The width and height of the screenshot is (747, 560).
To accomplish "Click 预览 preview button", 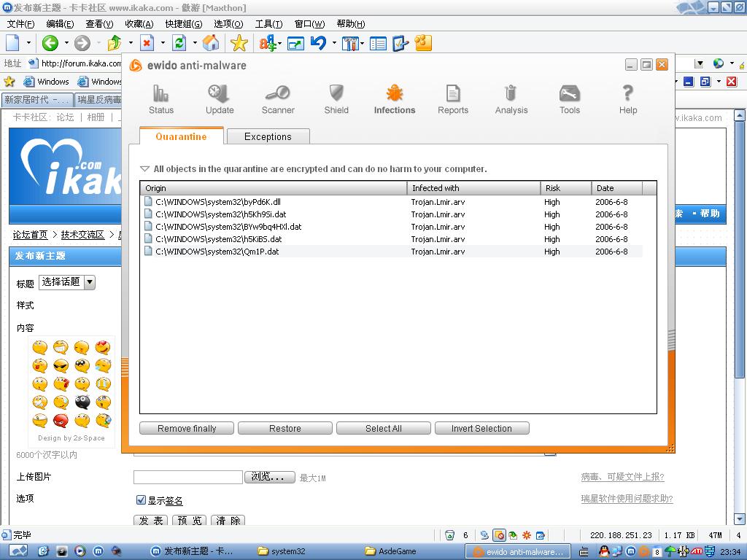I will click(190, 521).
